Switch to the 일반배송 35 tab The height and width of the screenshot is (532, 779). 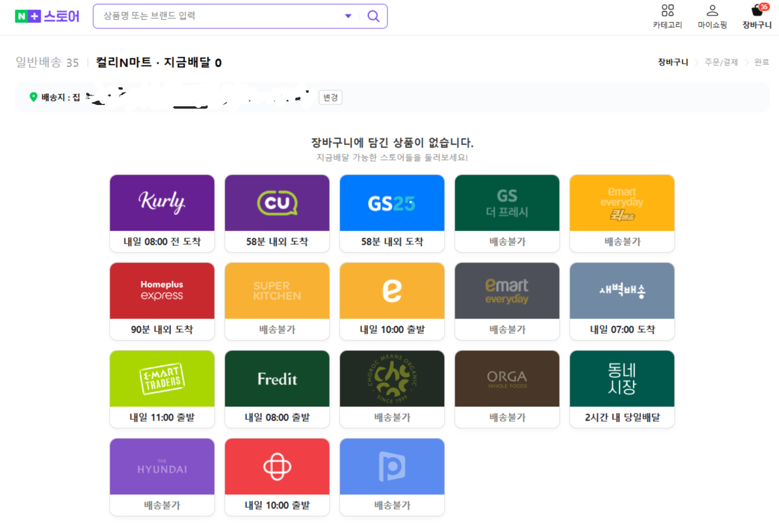click(47, 63)
